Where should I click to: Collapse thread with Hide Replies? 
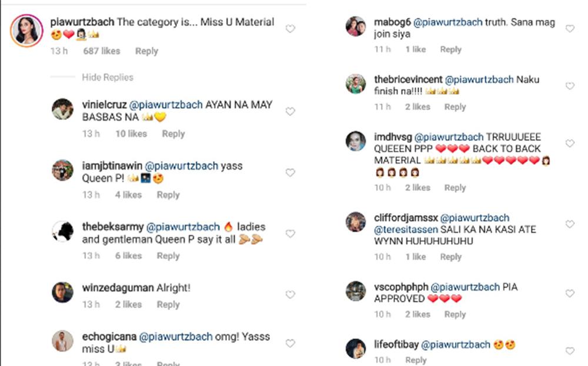tap(108, 77)
